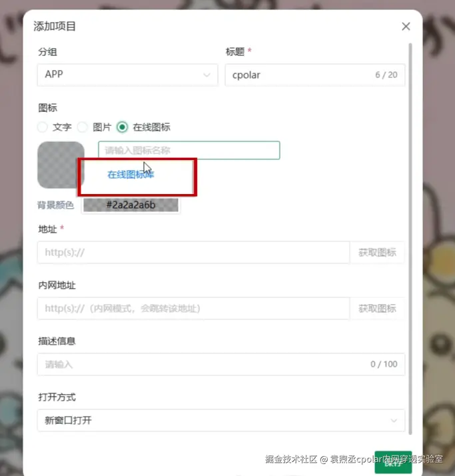Select the 在线图标 radio option
The height and width of the screenshot is (476, 455).
coord(122,127)
